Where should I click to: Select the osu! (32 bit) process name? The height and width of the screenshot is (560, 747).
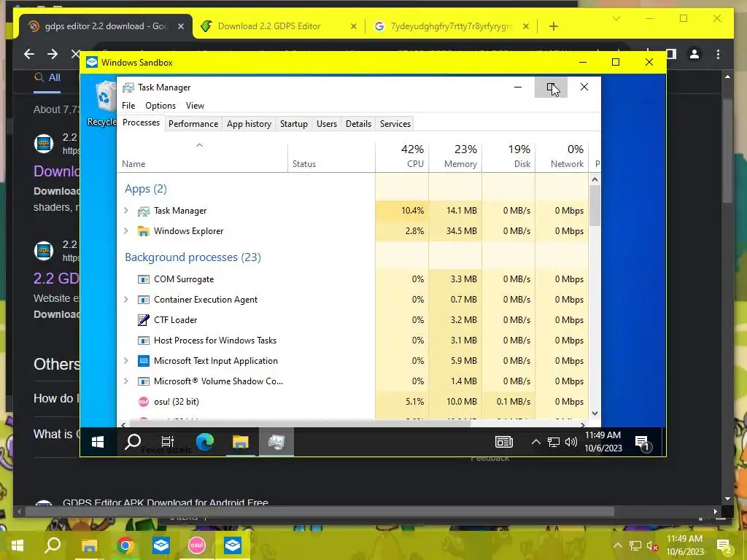(177, 402)
